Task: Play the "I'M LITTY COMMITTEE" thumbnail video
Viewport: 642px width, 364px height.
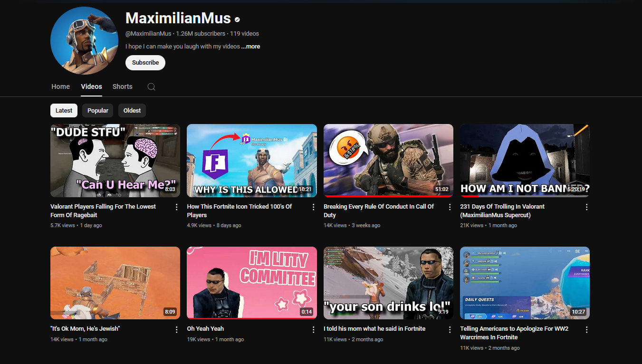Action: coord(252,283)
